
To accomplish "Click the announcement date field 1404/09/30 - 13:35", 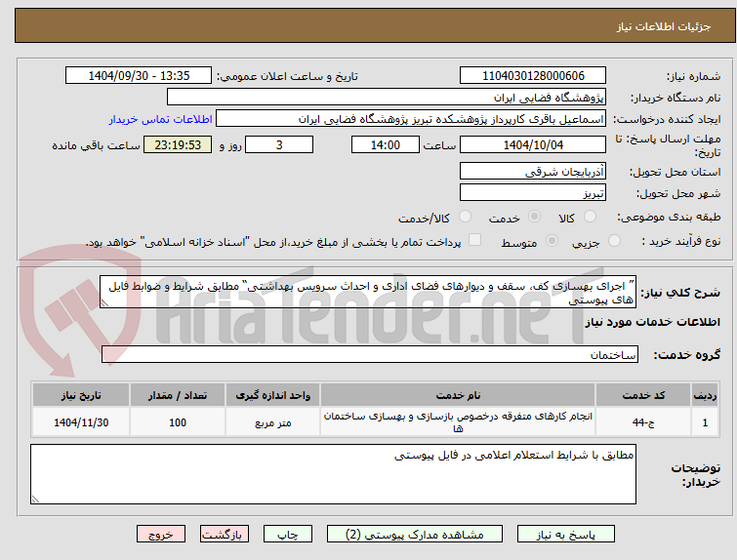I will tap(139, 76).
